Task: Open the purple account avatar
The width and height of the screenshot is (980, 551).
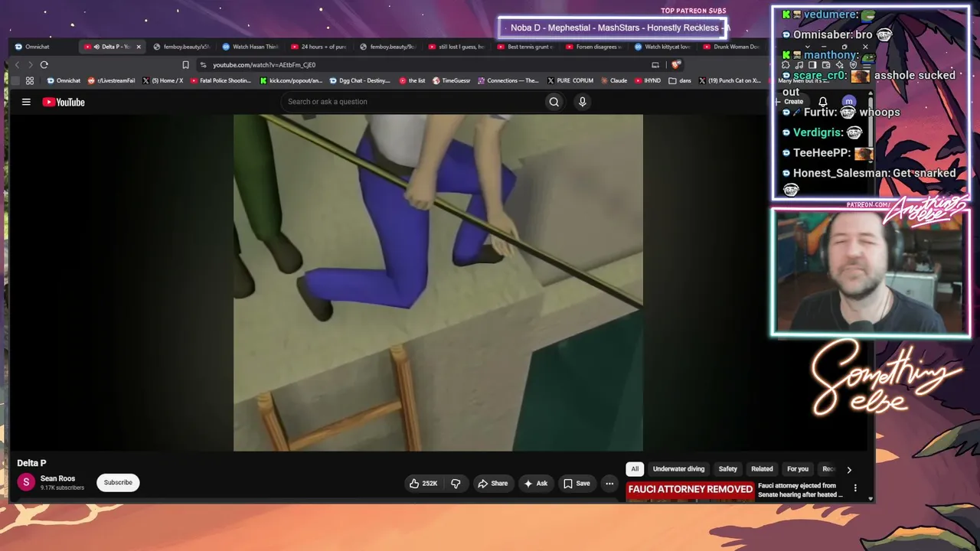Action: [x=848, y=102]
